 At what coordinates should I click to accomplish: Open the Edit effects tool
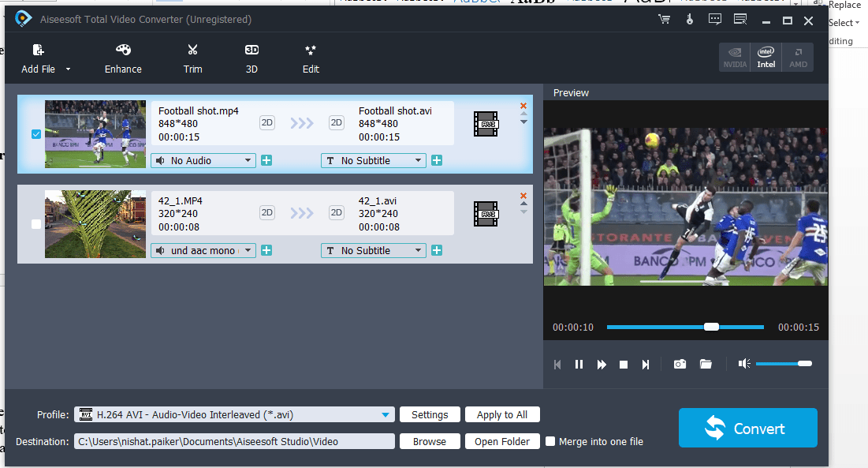(311, 58)
